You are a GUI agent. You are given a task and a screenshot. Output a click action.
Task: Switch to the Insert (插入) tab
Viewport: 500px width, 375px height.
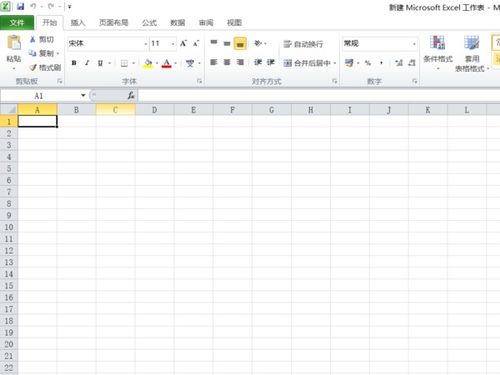(x=78, y=23)
